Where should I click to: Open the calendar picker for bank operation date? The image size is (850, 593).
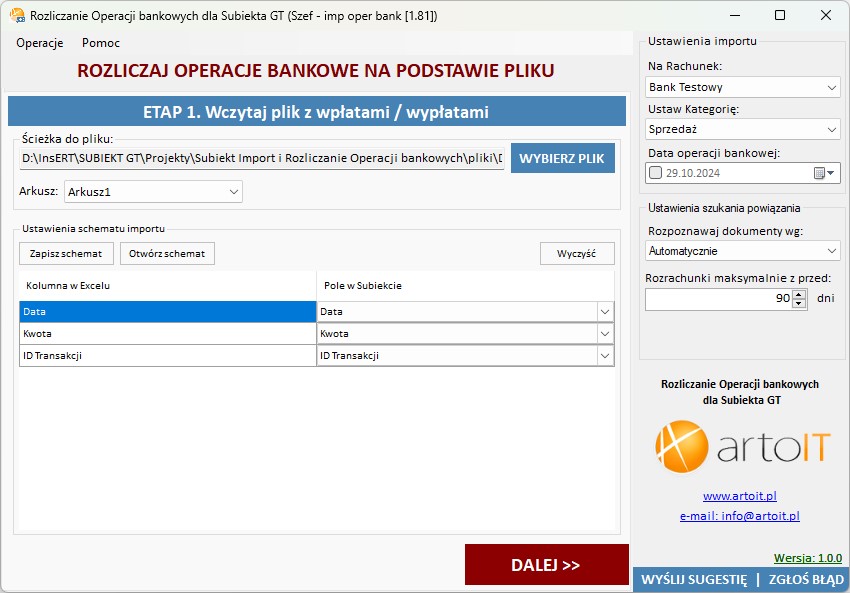pos(823,173)
